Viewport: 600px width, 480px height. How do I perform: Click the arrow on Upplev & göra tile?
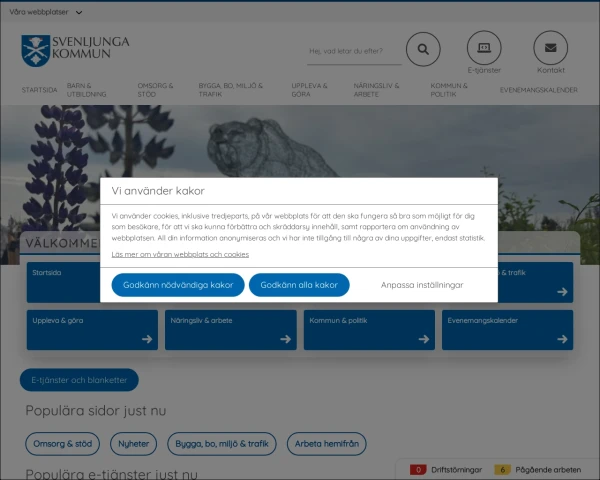[147, 339]
